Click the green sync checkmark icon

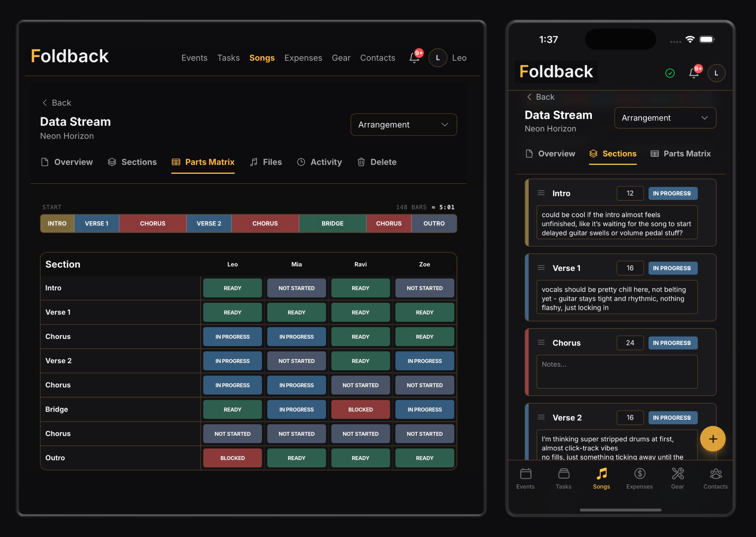pos(670,73)
